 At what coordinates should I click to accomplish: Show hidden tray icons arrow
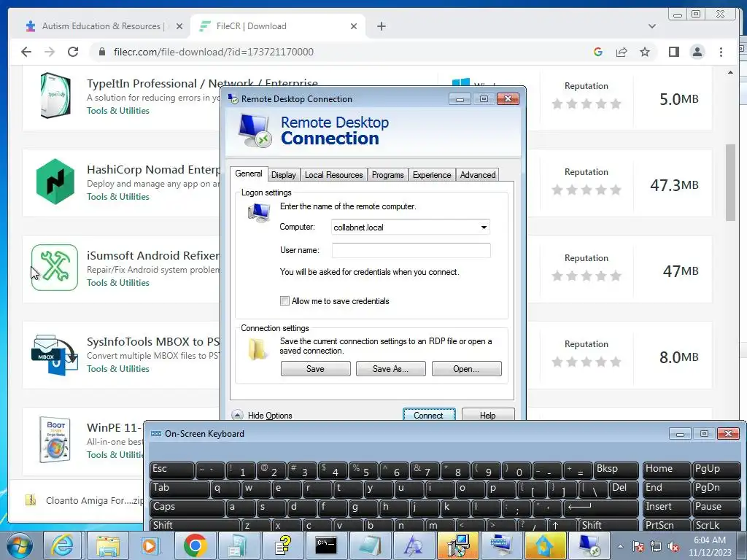point(620,547)
